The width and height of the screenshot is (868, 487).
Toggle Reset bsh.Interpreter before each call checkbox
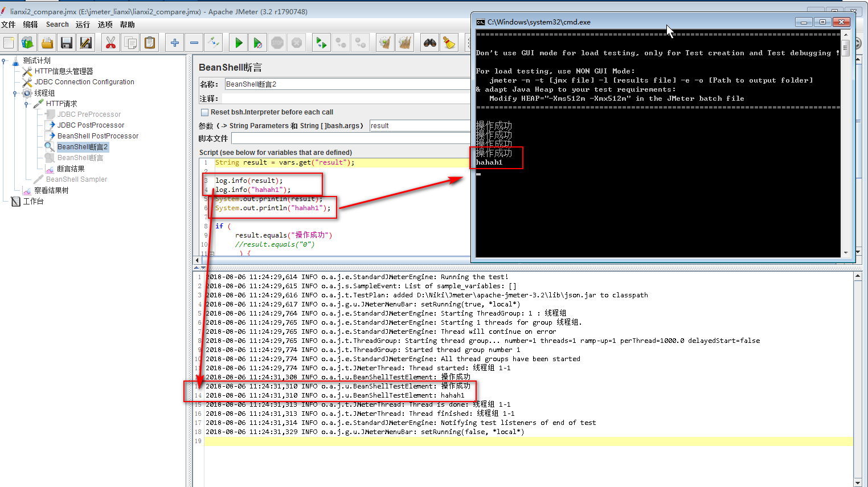(x=205, y=112)
